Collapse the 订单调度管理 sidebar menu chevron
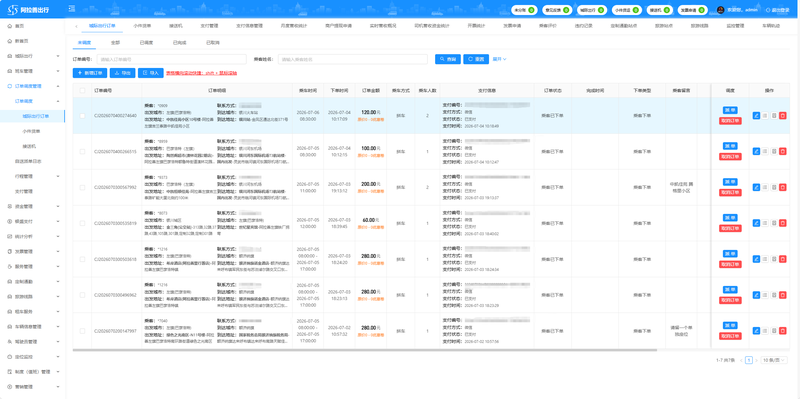The width and height of the screenshot is (800, 399). [58, 86]
